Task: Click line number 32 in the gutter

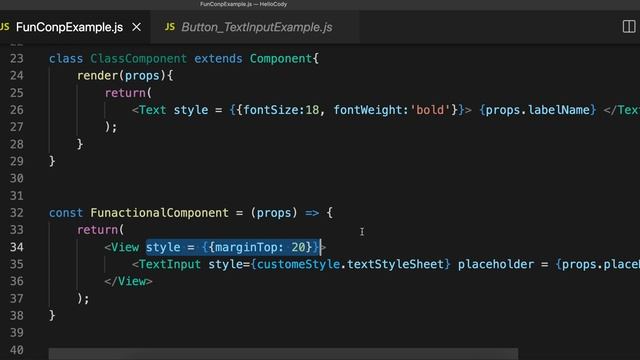Action: [x=16, y=213]
